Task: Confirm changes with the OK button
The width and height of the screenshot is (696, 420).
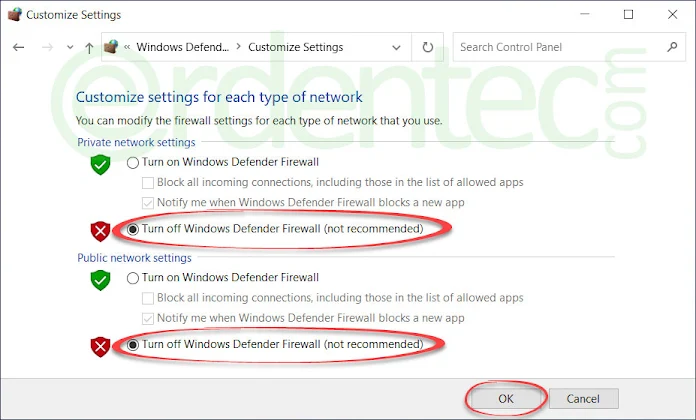Action: (506, 399)
